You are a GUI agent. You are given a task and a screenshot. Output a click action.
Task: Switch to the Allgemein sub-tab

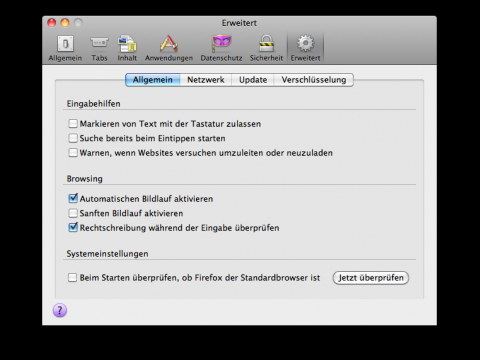pyautogui.click(x=153, y=80)
